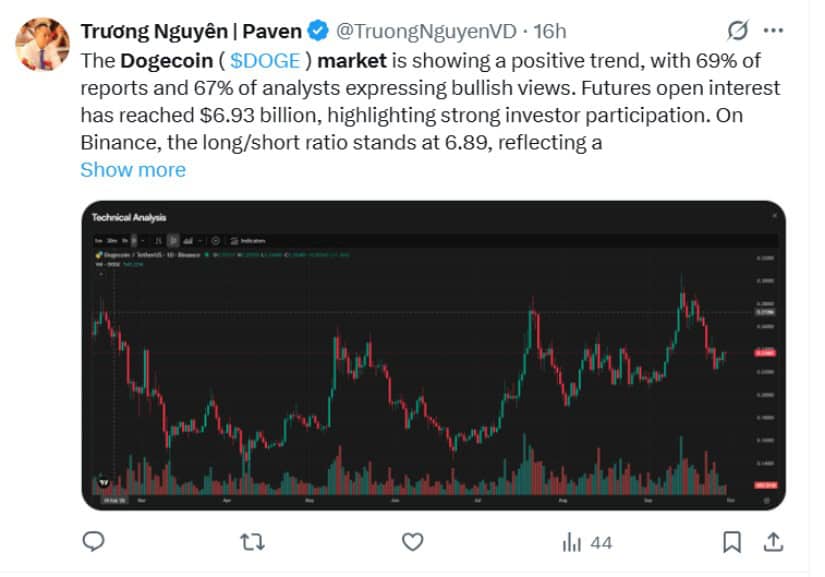
Task: Open the three-dot more options menu
Action: point(774,30)
